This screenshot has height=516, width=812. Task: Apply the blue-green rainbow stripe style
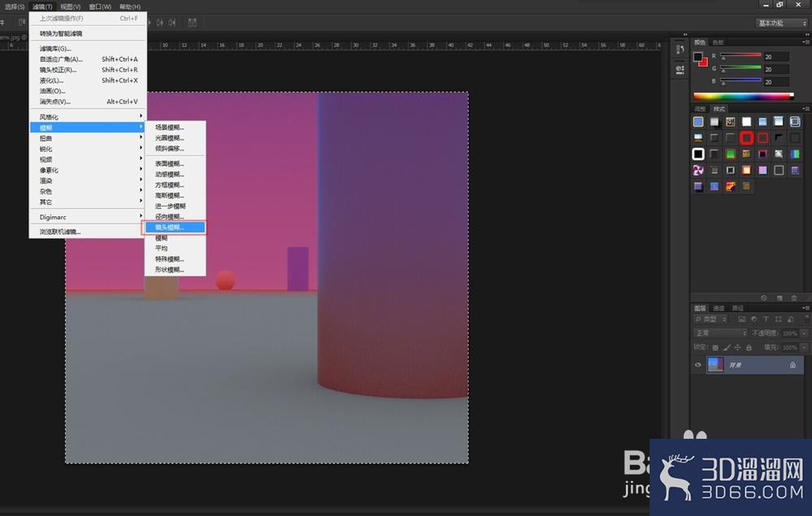[x=795, y=154]
